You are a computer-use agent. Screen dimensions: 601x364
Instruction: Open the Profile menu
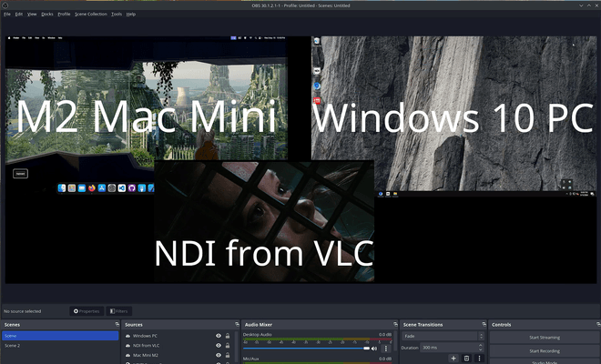point(64,15)
